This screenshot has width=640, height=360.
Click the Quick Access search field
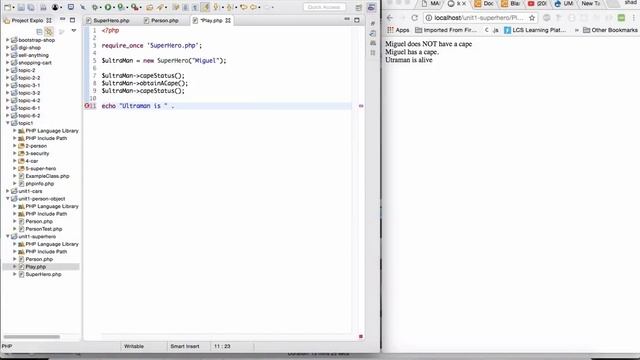(x=324, y=7)
